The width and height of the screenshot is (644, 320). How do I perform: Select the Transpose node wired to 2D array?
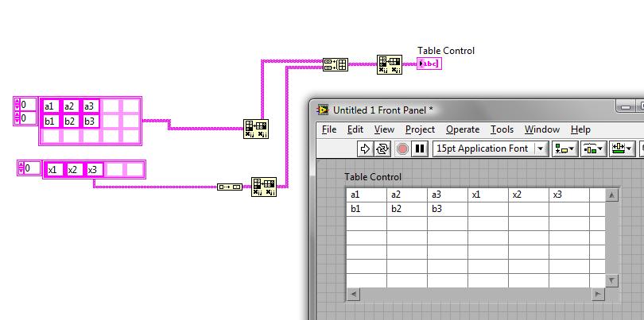click(x=256, y=129)
